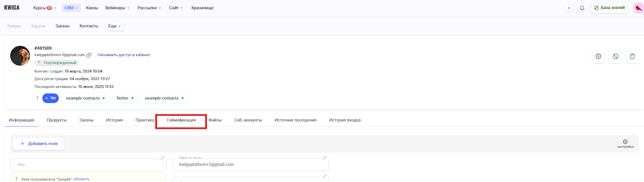The image size is (644, 182).
Task: Open the Рассылки dropdown
Action: click(x=149, y=8)
